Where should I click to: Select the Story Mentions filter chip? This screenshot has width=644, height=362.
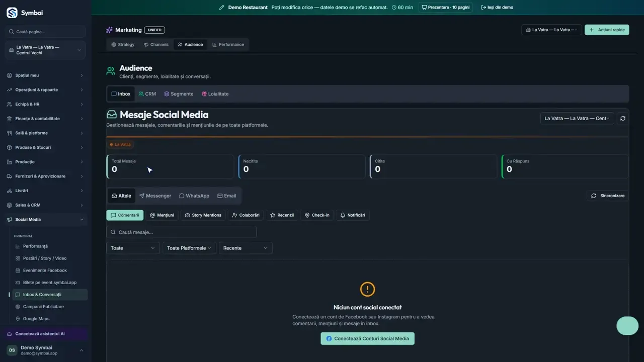click(x=203, y=215)
